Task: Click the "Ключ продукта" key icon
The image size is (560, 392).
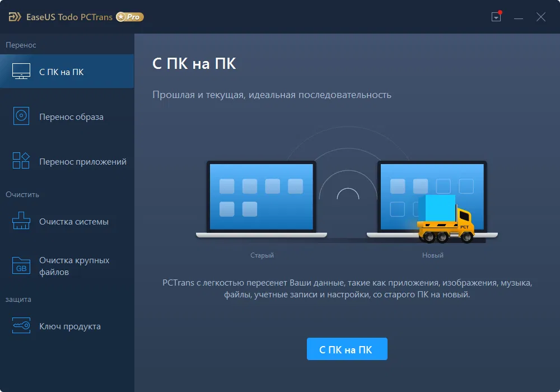Action: pyautogui.click(x=21, y=326)
